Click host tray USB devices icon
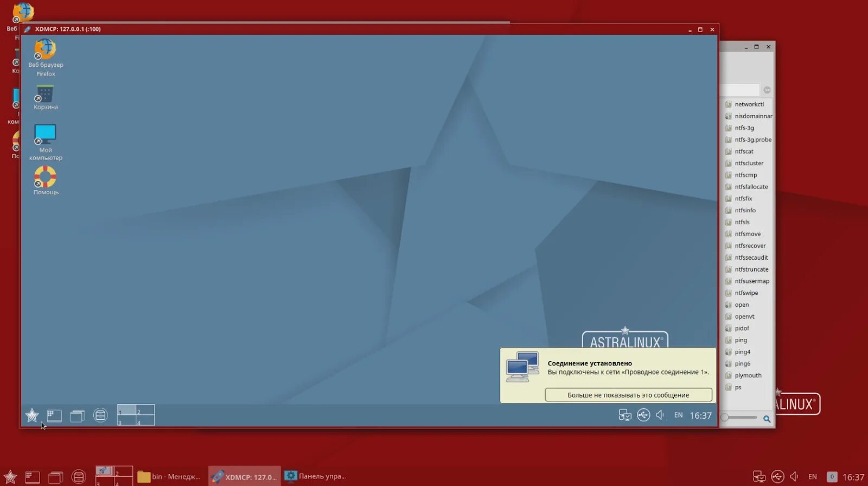The image size is (868, 486). [777, 477]
